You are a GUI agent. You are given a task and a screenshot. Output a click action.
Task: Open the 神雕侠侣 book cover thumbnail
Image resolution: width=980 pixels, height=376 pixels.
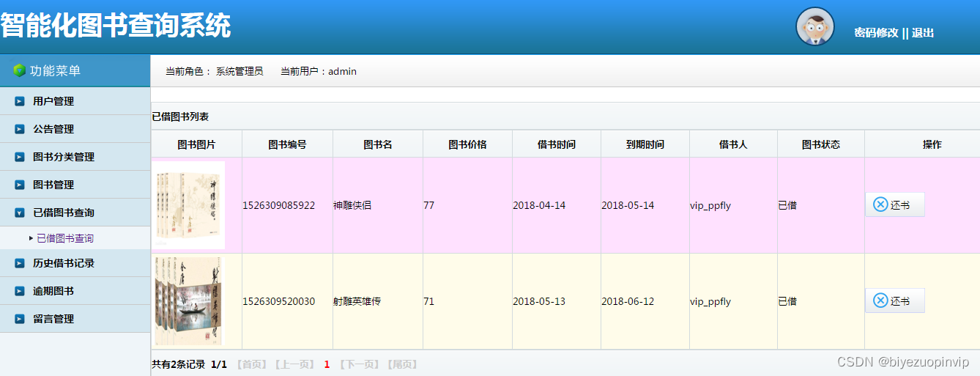189,205
